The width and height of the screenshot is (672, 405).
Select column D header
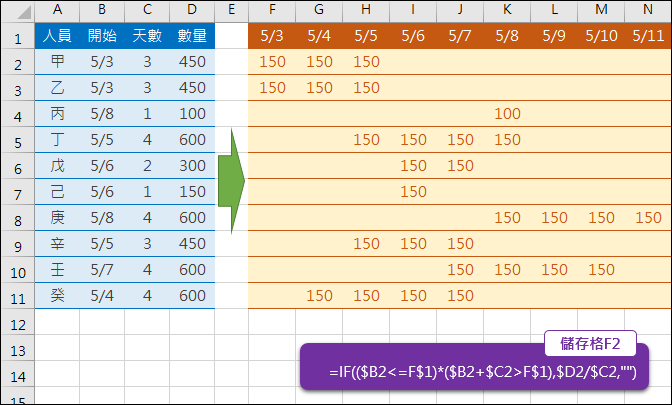tap(192, 10)
